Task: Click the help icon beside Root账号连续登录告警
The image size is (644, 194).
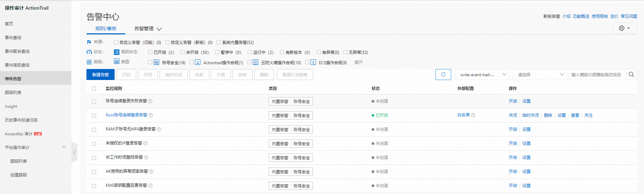Action: pos(151,115)
